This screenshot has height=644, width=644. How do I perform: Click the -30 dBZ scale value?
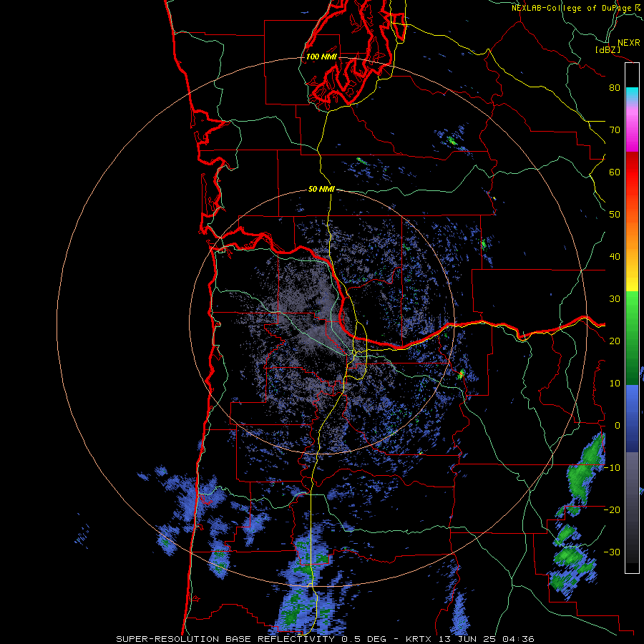pyautogui.click(x=612, y=552)
